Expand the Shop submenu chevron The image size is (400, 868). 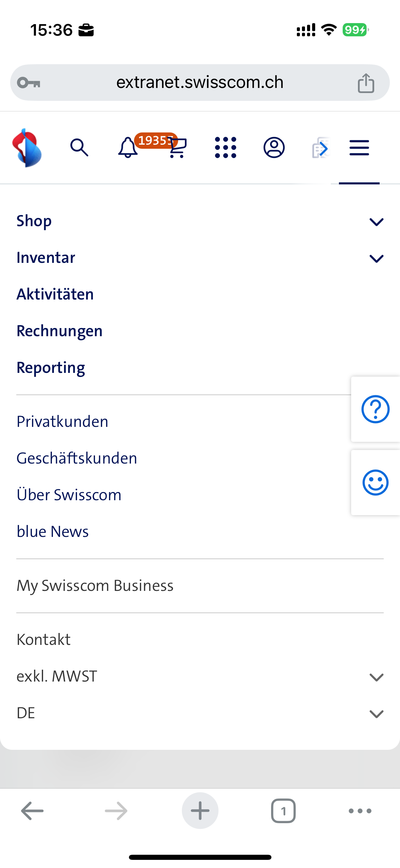click(376, 222)
